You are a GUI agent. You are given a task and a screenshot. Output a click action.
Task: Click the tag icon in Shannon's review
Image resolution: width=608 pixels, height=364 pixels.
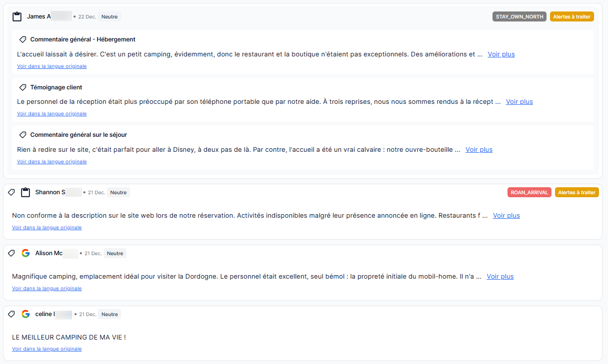point(11,192)
